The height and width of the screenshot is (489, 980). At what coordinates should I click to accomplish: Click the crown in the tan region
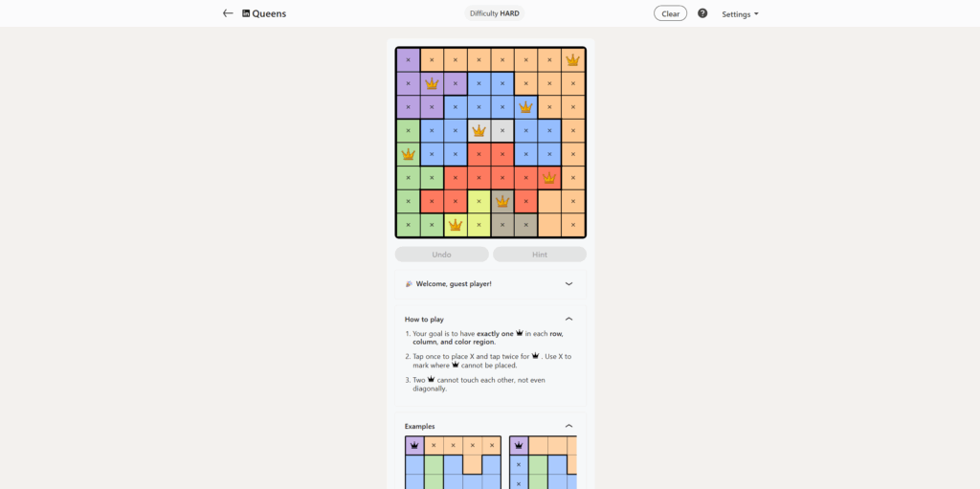(502, 201)
